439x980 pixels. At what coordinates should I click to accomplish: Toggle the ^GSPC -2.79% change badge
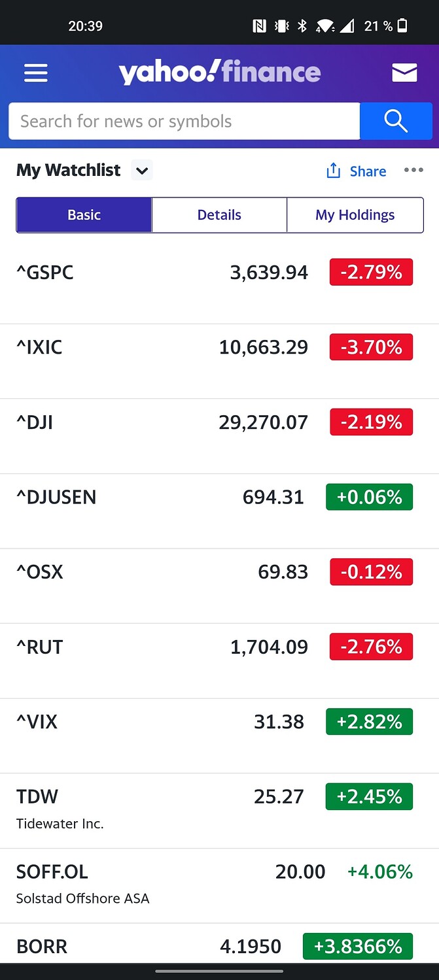coord(371,272)
